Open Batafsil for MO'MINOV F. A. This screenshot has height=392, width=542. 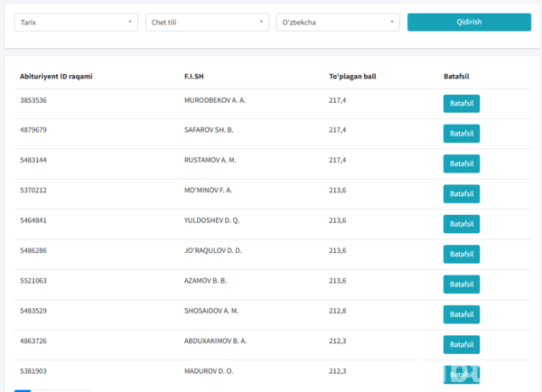tap(462, 193)
